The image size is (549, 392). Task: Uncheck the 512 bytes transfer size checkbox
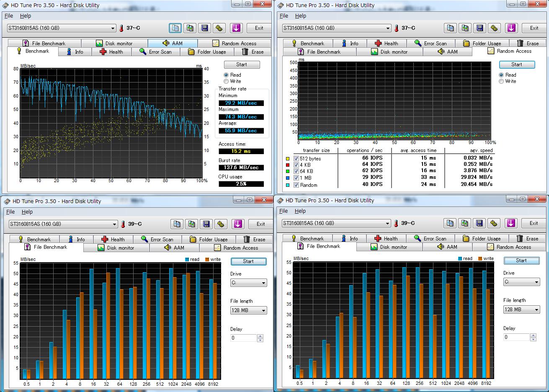(x=296, y=159)
